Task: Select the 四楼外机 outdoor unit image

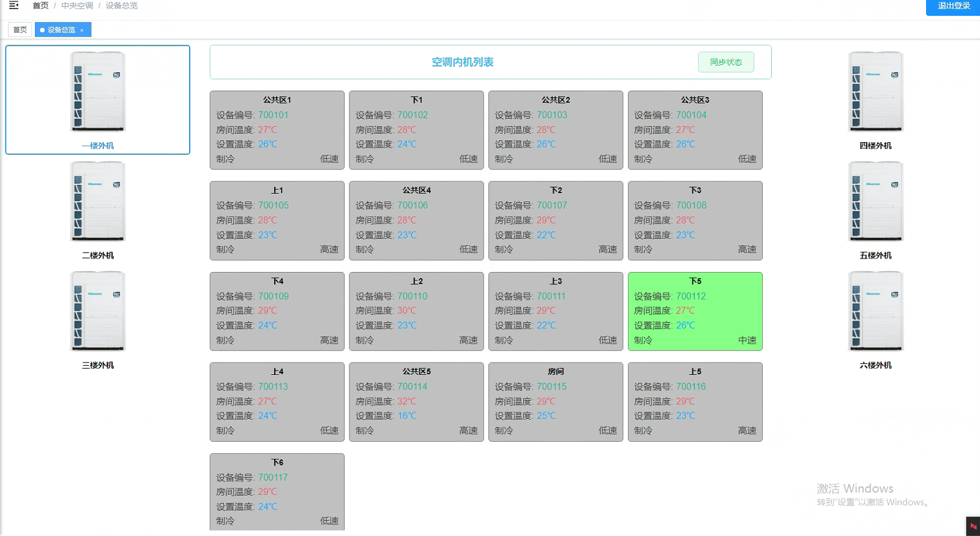Action: pos(875,91)
